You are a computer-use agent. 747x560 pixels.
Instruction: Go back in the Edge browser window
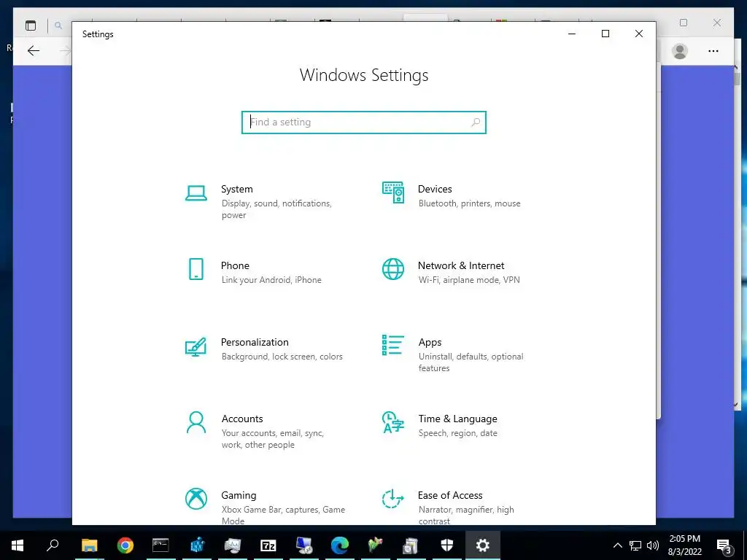click(x=34, y=51)
